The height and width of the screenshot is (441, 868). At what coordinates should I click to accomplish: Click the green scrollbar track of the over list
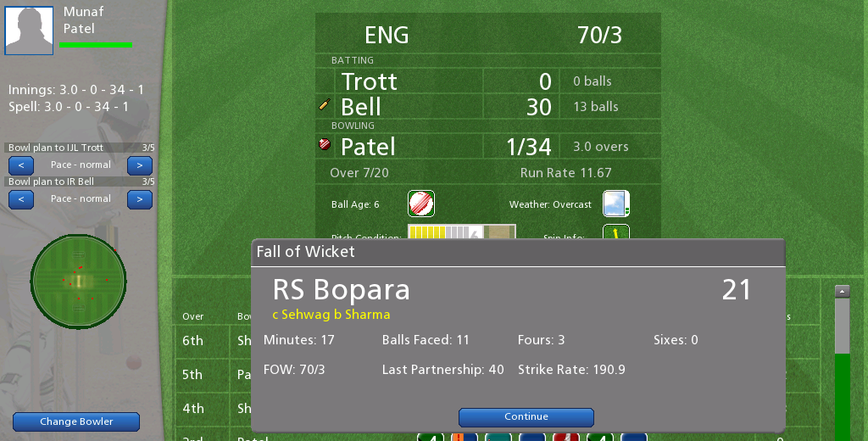coord(842,397)
